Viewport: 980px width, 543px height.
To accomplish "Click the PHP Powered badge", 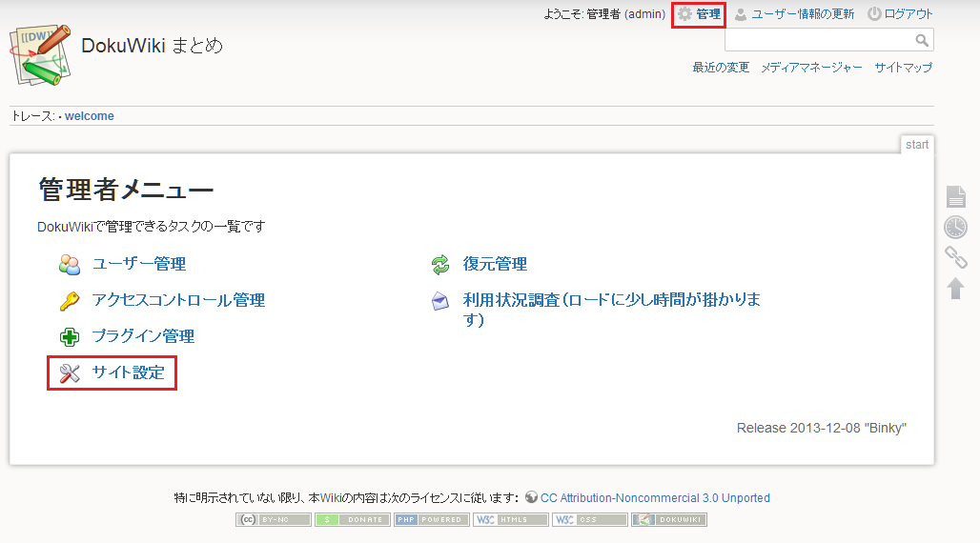I will tap(432, 520).
